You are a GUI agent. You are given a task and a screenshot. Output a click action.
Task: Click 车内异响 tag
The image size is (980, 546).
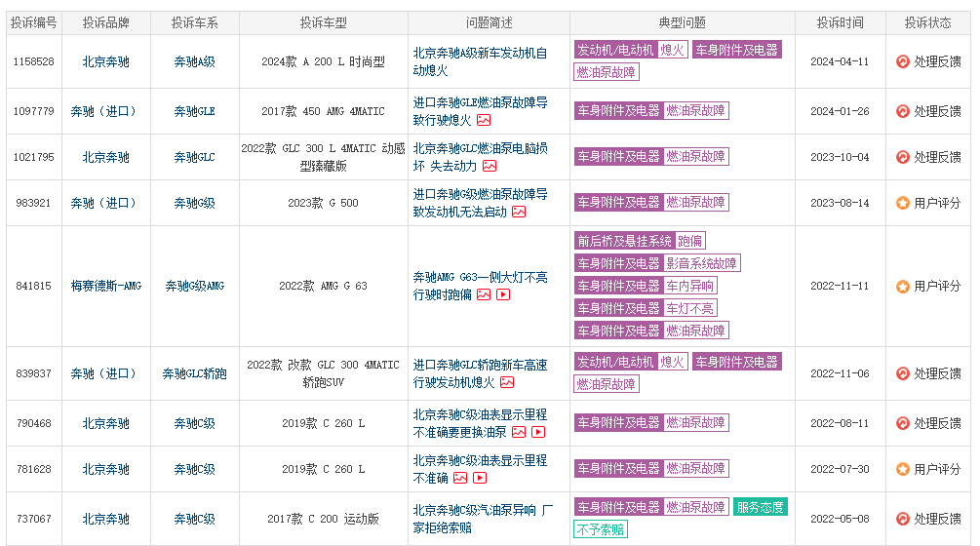point(690,286)
